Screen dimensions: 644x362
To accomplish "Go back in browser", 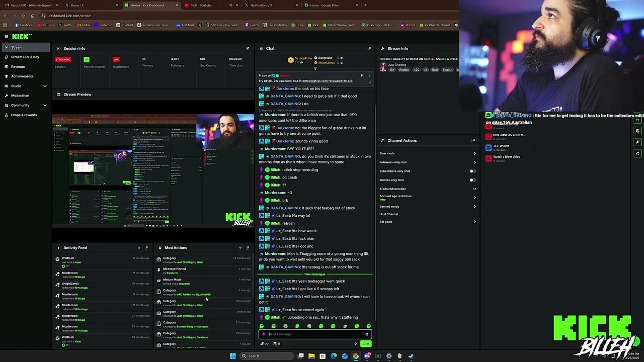I will click(6, 16).
